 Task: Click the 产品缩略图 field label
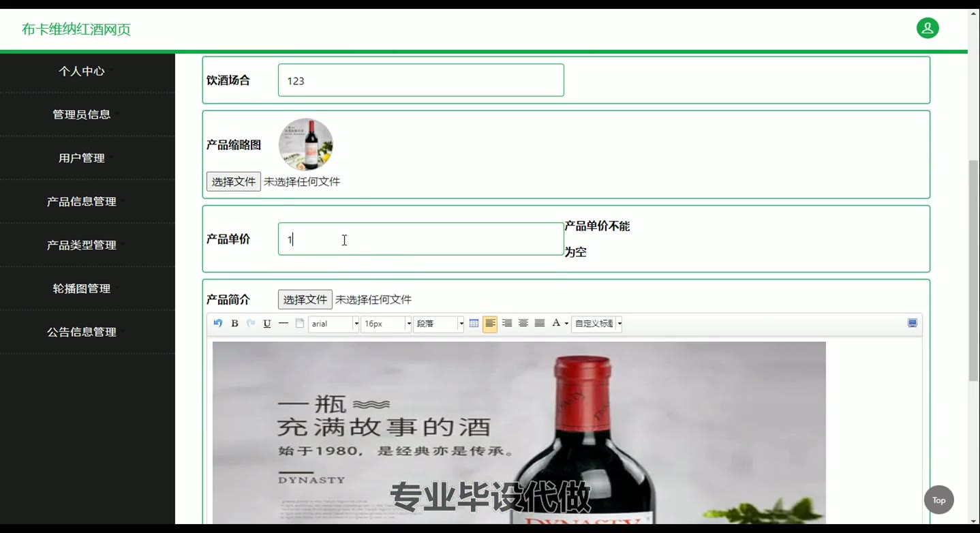pyautogui.click(x=234, y=145)
